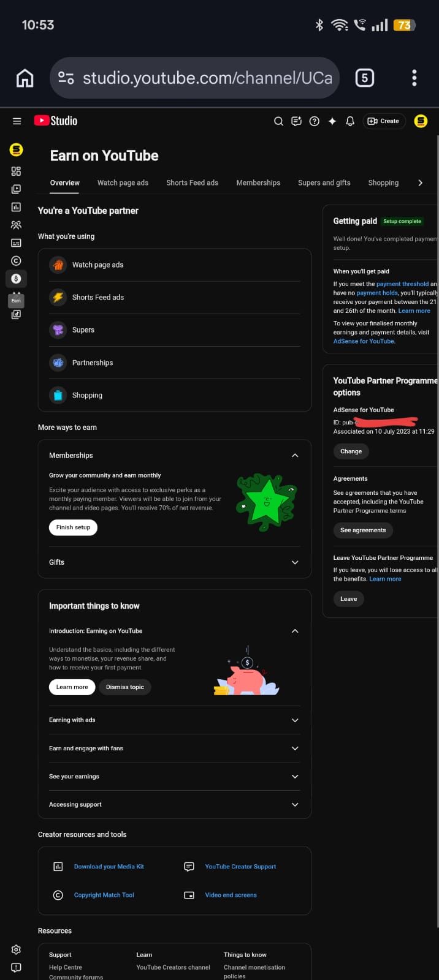Click See agreements button

363,530
